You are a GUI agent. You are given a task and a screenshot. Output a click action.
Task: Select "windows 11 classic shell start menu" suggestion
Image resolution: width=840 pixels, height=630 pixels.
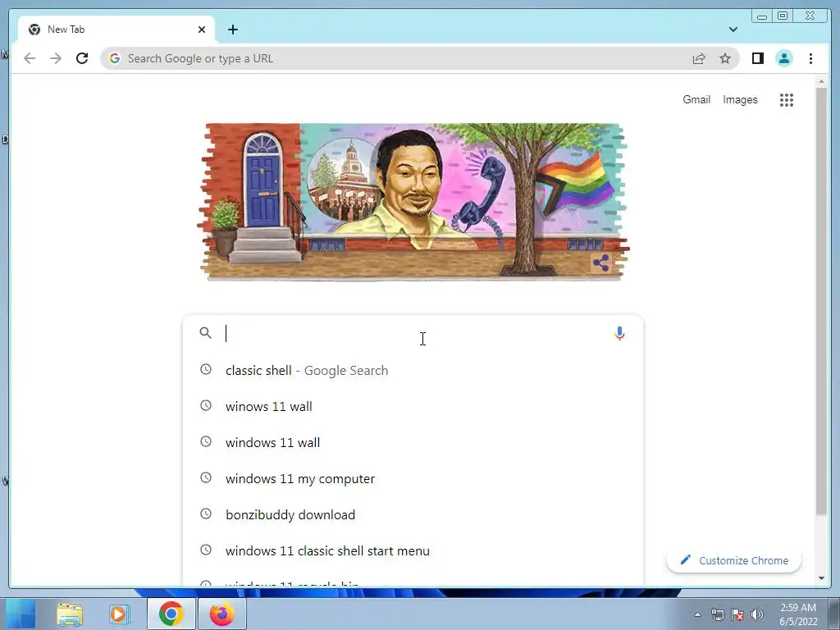click(413, 550)
